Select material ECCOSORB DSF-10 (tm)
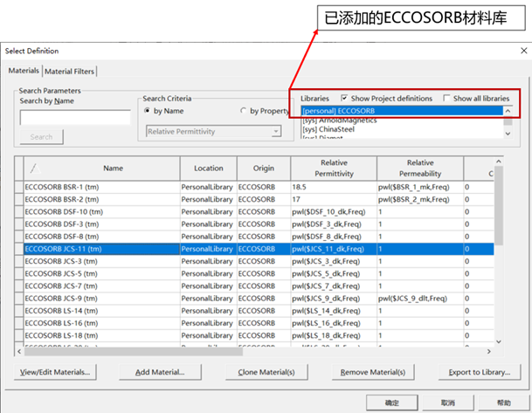The image size is (532, 413). coord(102,212)
